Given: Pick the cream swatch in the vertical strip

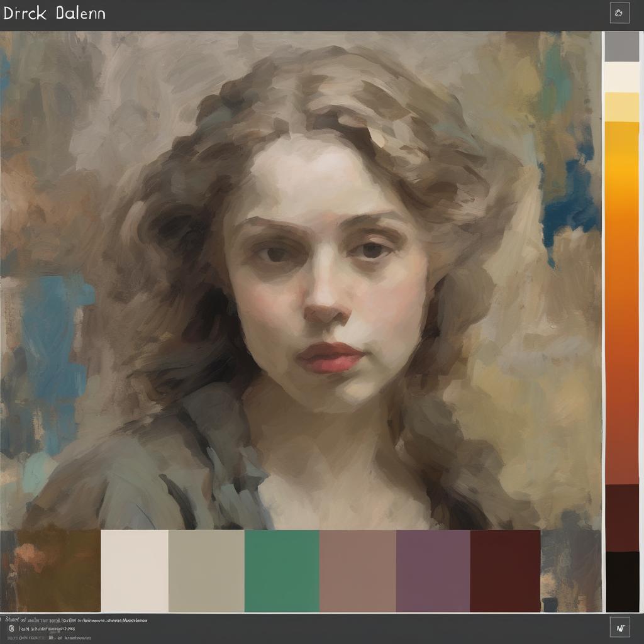Looking at the screenshot, I should [x=621, y=77].
